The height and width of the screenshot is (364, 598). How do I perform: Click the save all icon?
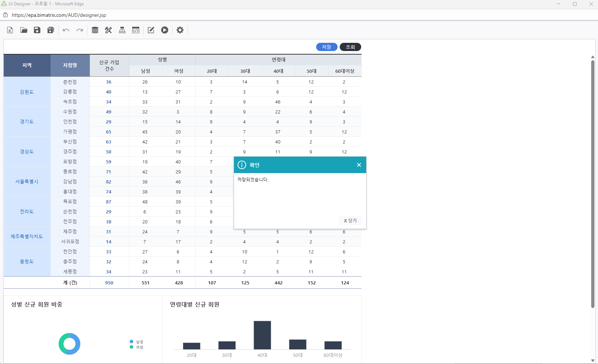[x=51, y=30]
